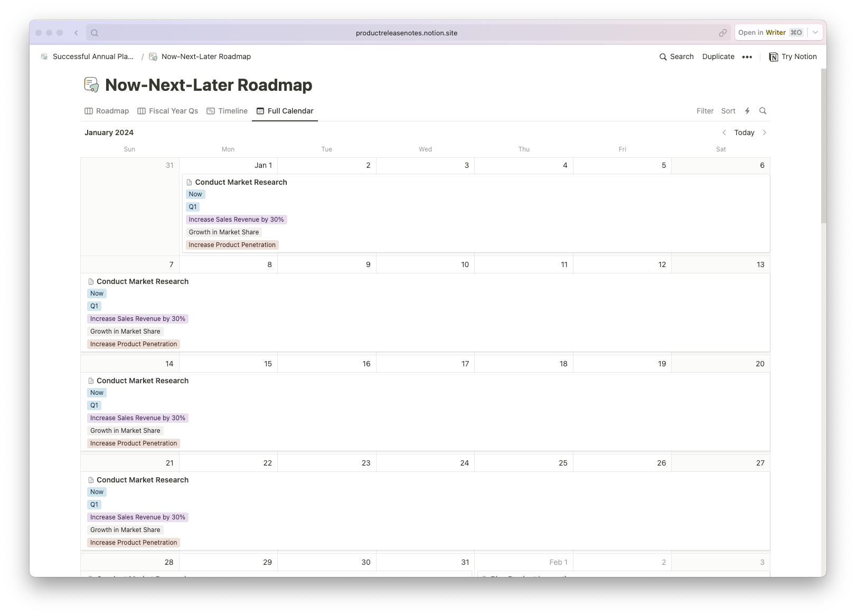The image size is (856, 616).
Task: Click Increase Product Penetration tag, Jan 1 week
Action: (232, 245)
